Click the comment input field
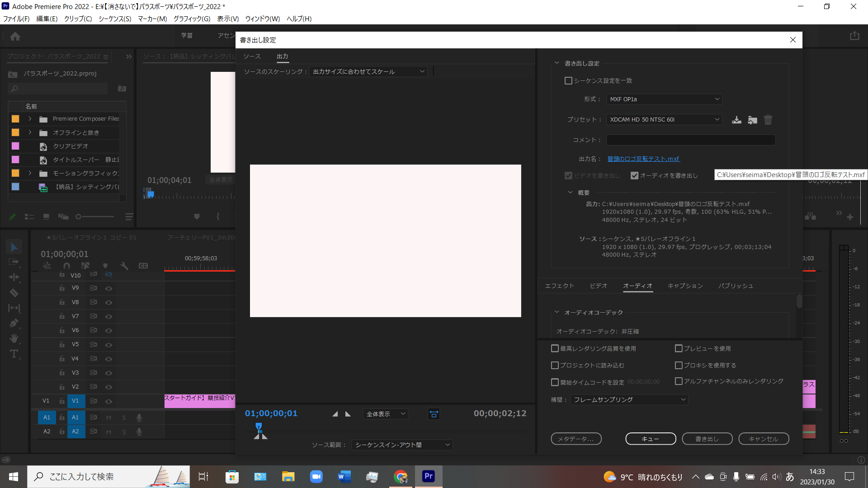This screenshot has height=488, width=868. [690, 140]
